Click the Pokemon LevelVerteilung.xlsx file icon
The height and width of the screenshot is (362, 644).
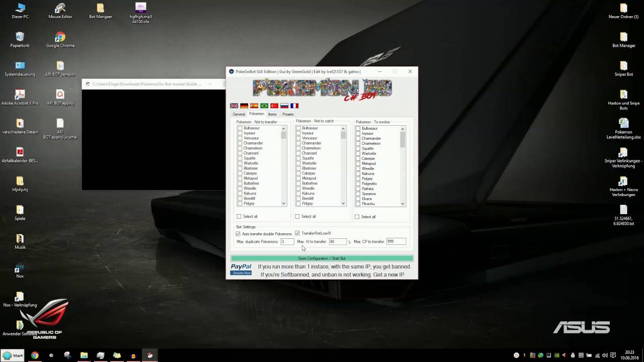(623, 129)
